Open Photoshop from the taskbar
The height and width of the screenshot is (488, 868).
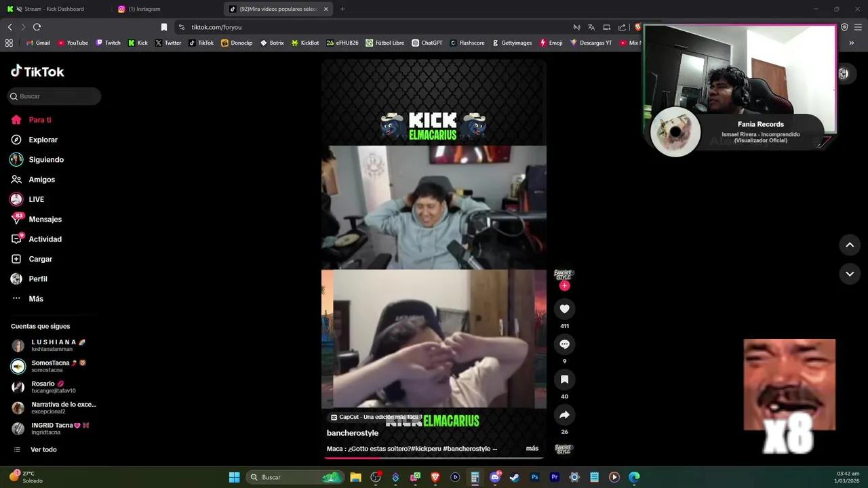(534, 477)
